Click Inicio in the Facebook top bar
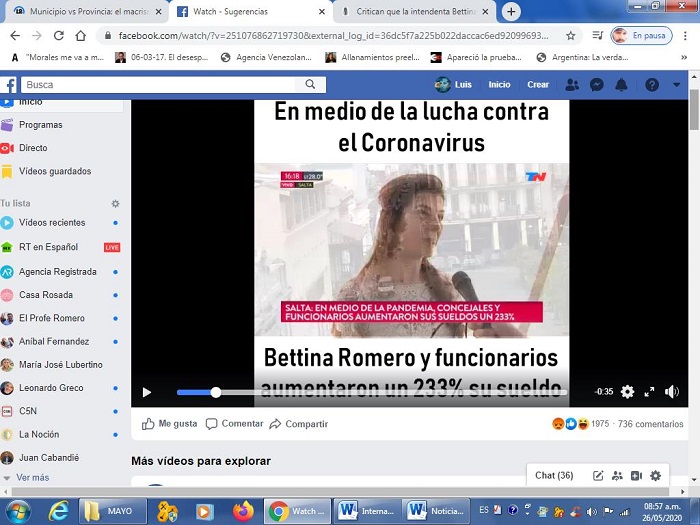 pos(499,84)
